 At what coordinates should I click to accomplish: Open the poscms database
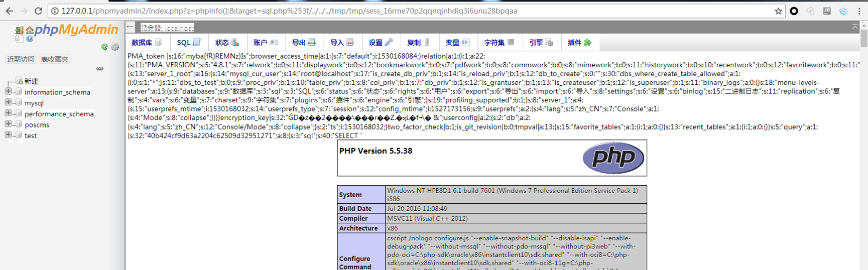click(x=37, y=125)
